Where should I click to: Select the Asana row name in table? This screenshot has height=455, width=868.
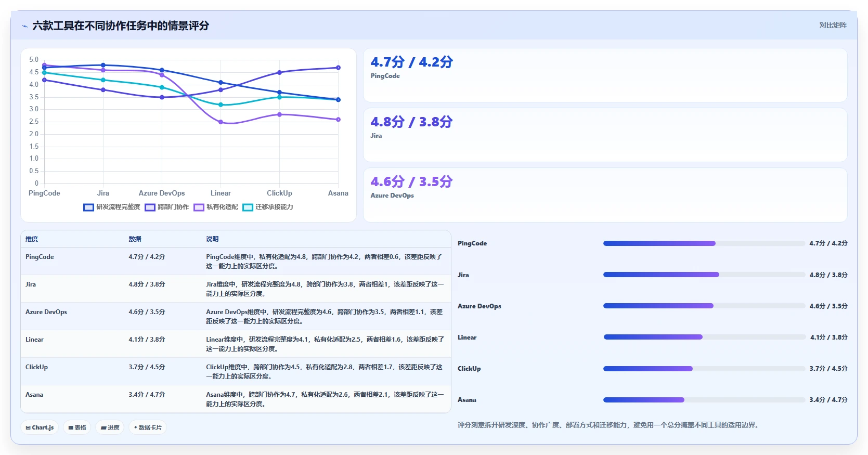coord(34,395)
